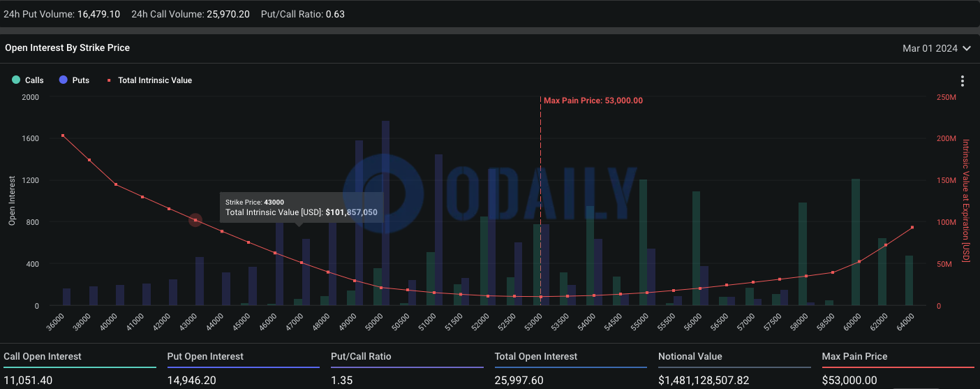The height and width of the screenshot is (389, 980).
Task: Click the 53000 strike axis label
Action: point(535,323)
